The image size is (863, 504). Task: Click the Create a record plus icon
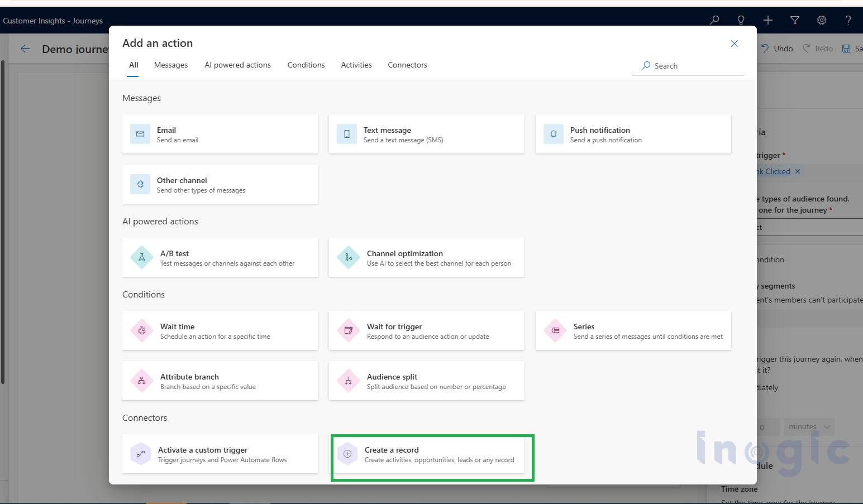(347, 454)
